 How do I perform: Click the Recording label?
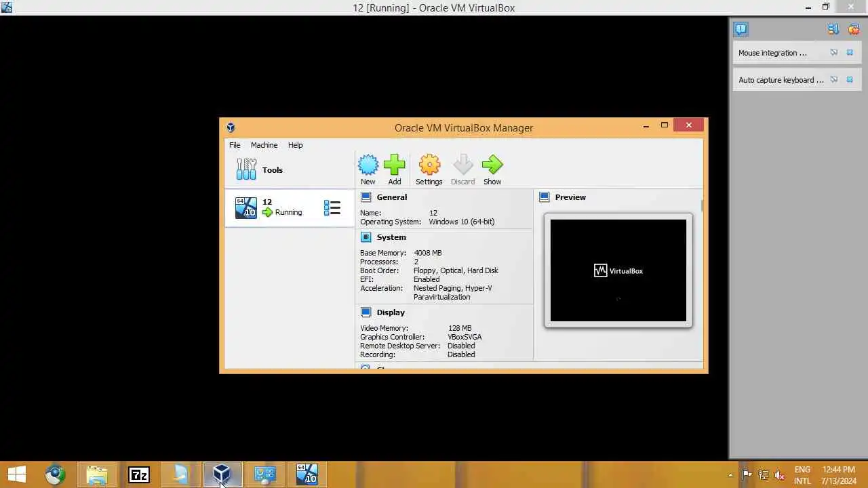pos(378,354)
